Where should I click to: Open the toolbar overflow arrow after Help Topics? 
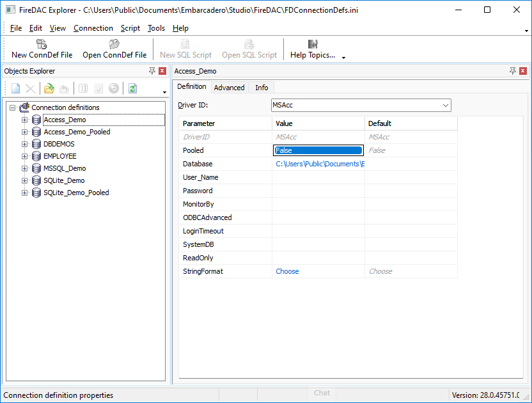coord(343,57)
